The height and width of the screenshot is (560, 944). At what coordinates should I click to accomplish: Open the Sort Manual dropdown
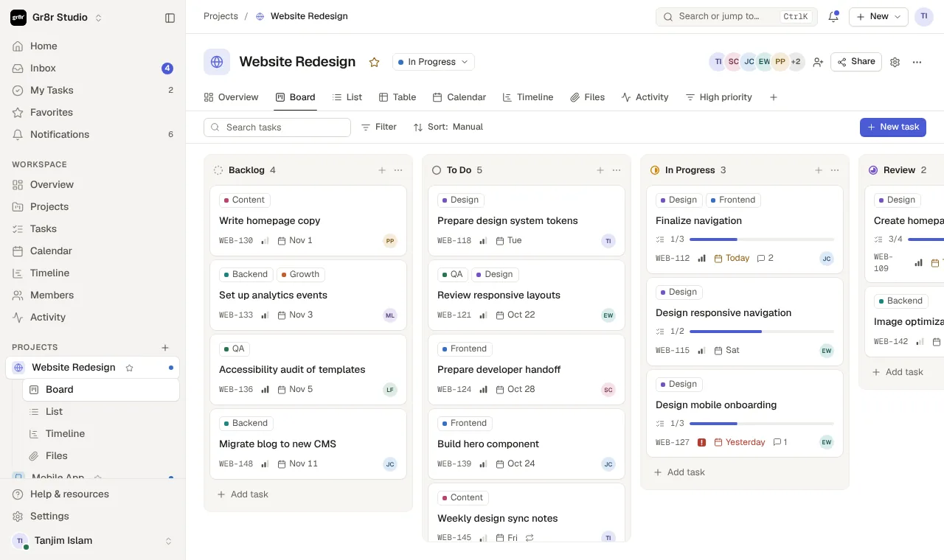(x=448, y=127)
